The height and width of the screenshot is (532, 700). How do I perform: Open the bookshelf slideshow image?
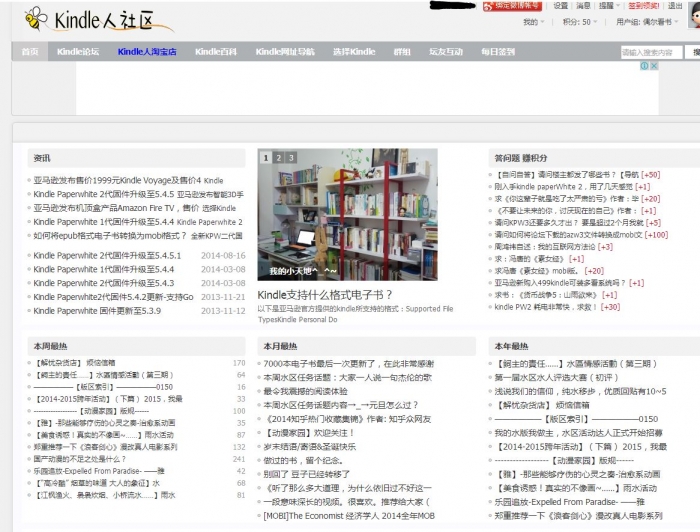tap(347, 215)
